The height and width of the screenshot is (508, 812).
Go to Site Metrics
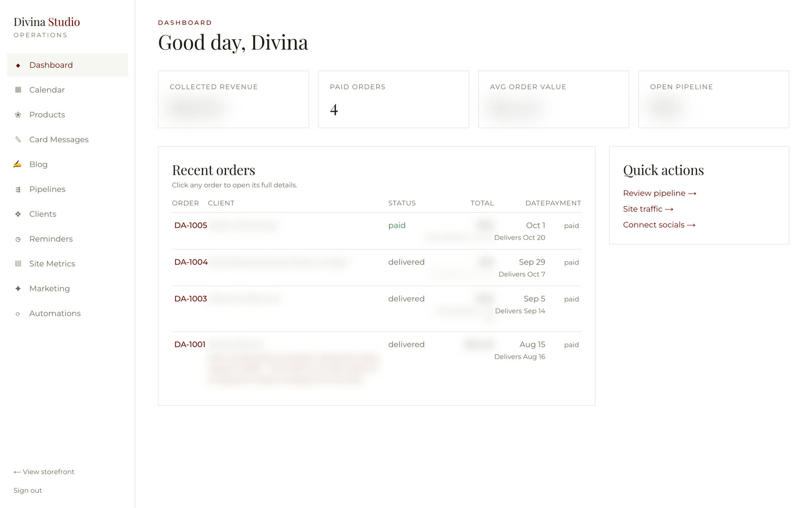click(67, 264)
